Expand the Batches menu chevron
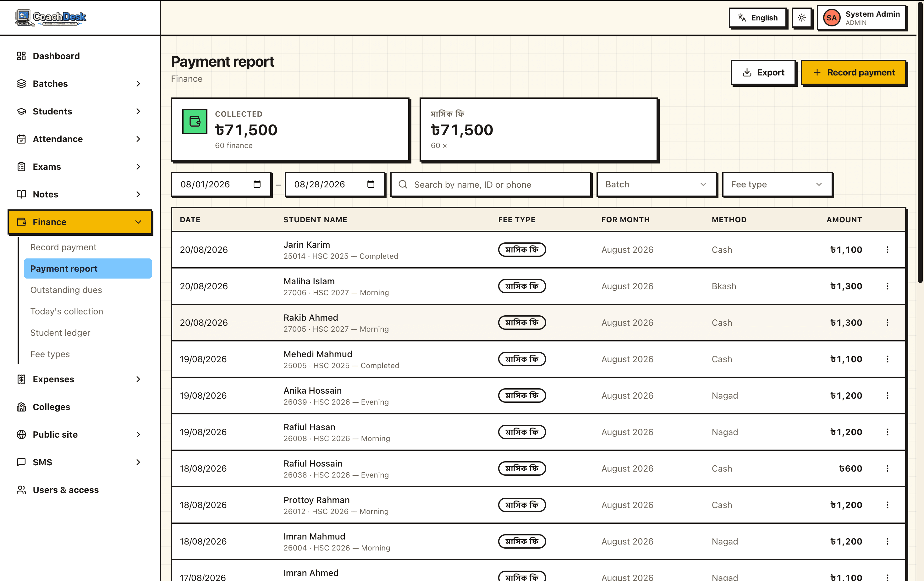 (x=138, y=84)
